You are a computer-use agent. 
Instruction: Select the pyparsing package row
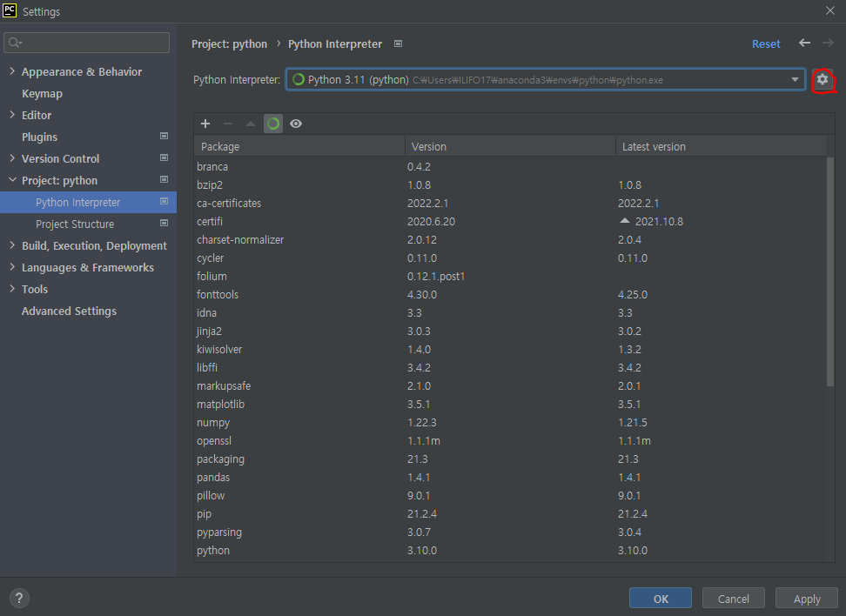pyautogui.click(x=510, y=532)
